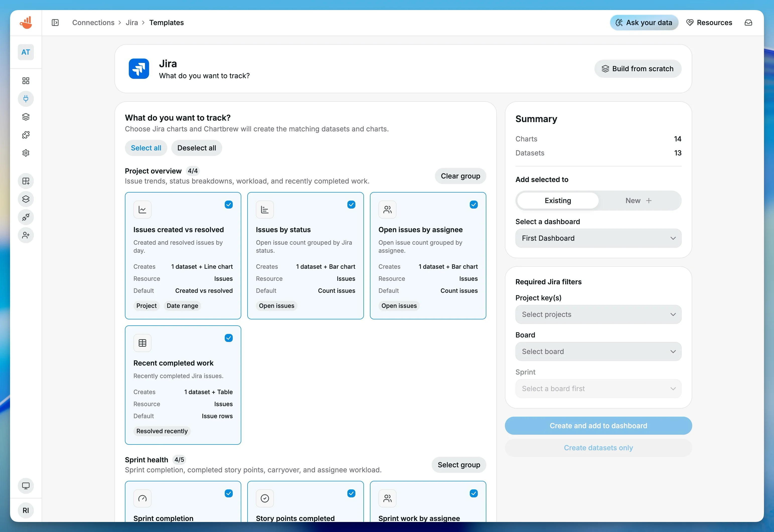Viewport: 774px width, 532px height.
Task: Click the Deselect all button
Action: tap(196, 148)
